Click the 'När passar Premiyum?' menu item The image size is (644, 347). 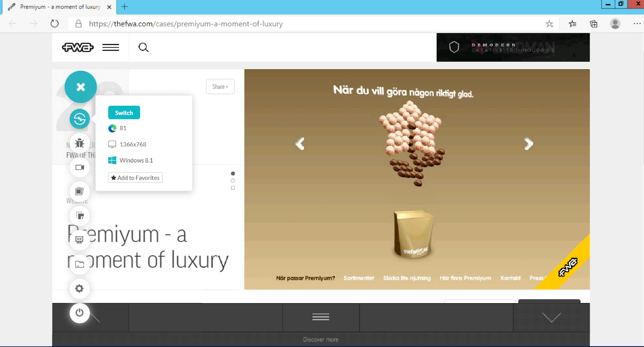305,278
